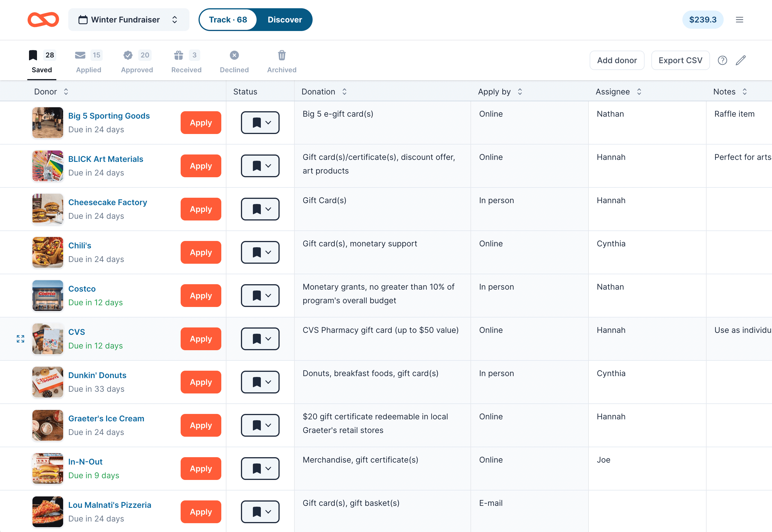The image size is (772, 532).
Task: Open the Winter Fundraiser campaign selector
Action: tap(129, 20)
